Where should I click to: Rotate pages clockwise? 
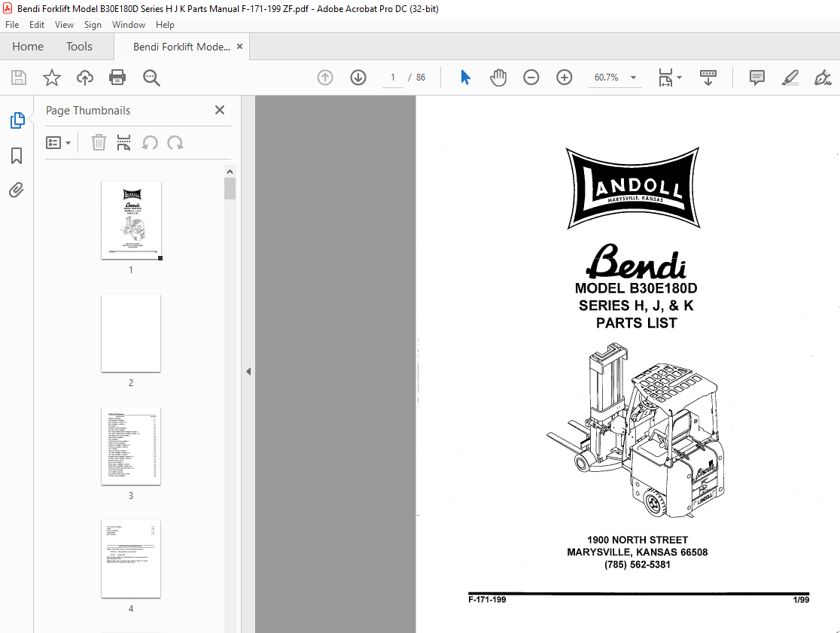[175, 143]
